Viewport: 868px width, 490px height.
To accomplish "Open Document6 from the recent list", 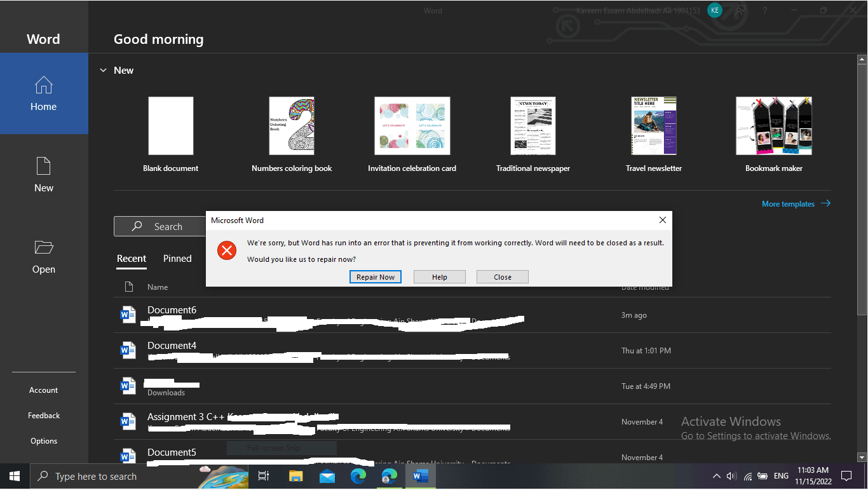I will 472,315.
